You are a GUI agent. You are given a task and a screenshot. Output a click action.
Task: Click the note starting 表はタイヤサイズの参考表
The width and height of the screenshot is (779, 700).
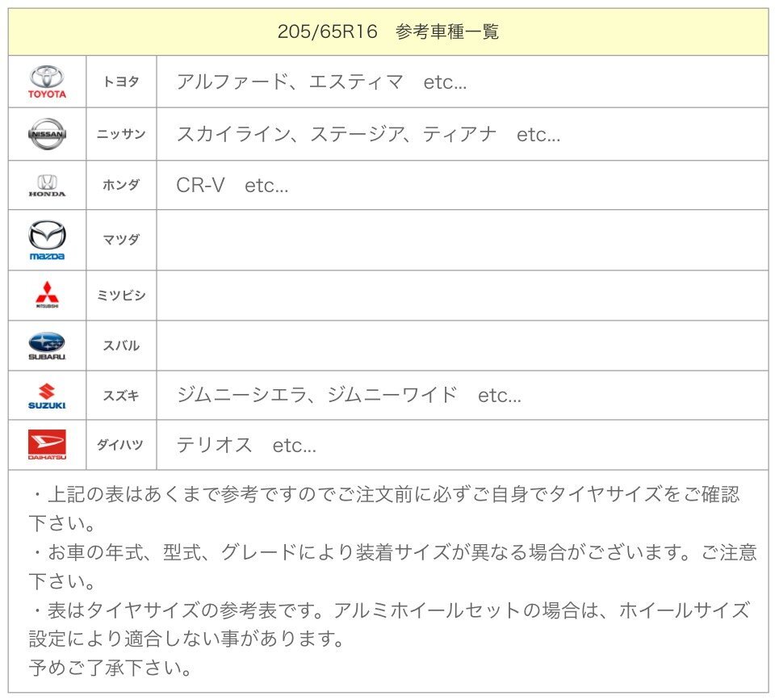click(x=389, y=624)
